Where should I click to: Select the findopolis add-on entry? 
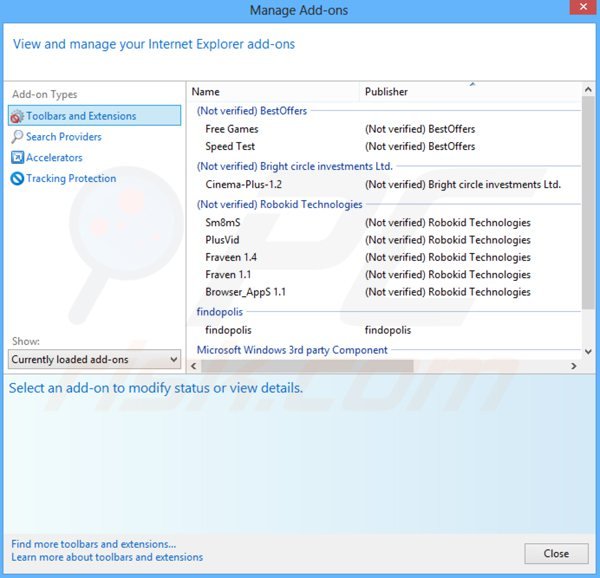(x=228, y=330)
